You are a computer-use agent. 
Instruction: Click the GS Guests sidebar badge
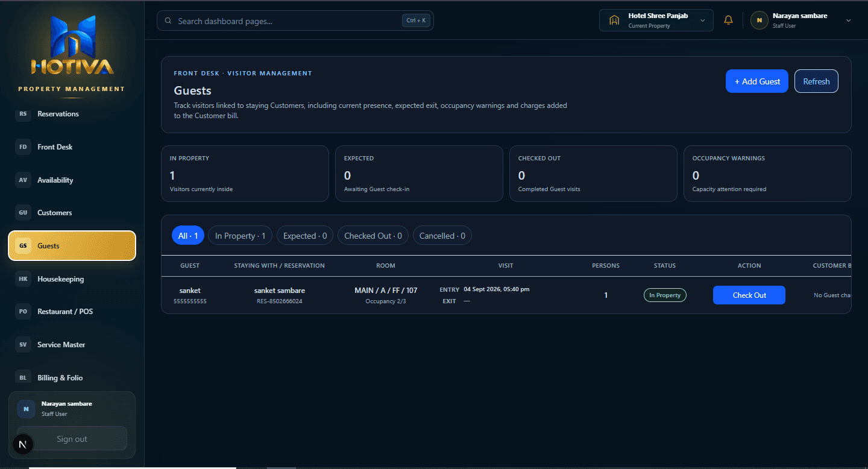pos(23,246)
